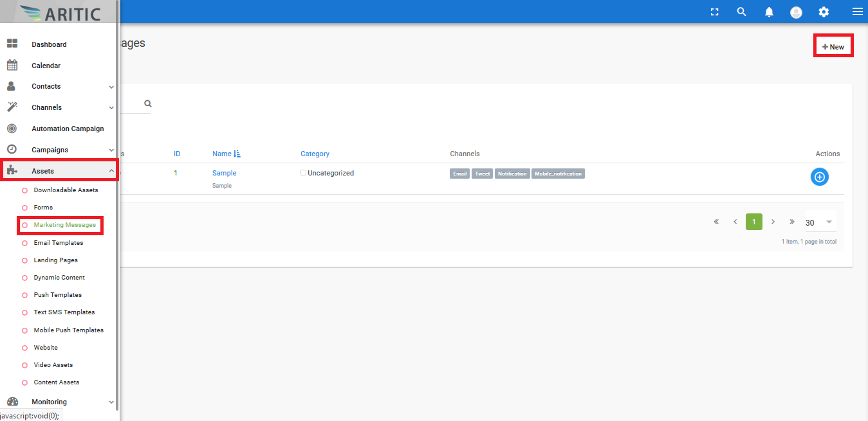Open notifications bell icon
868x421 pixels.
769,12
